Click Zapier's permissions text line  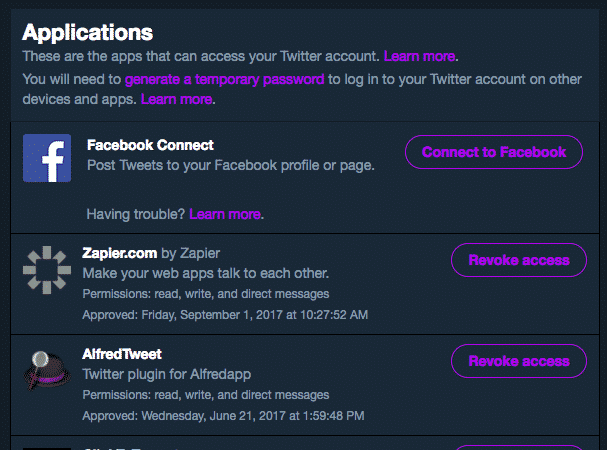point(206,294)
